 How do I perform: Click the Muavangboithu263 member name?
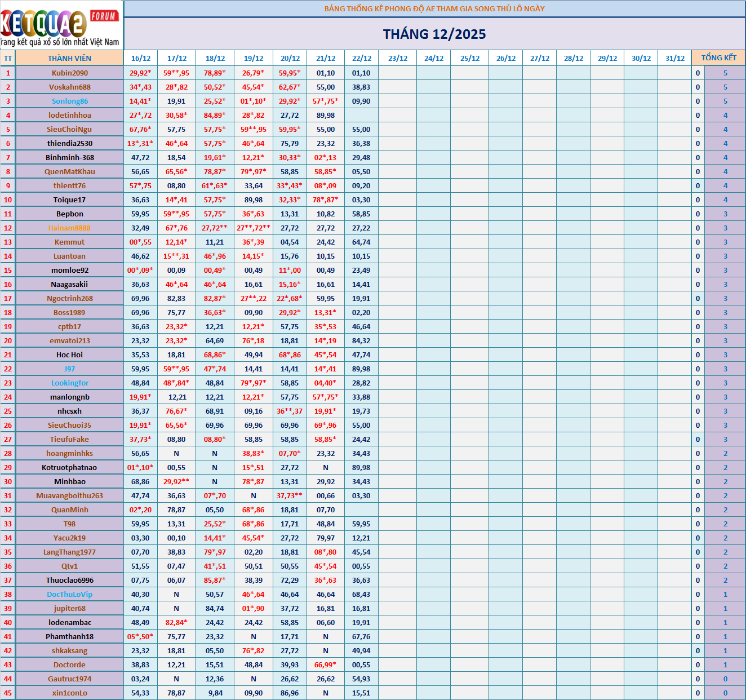point(70,495)
